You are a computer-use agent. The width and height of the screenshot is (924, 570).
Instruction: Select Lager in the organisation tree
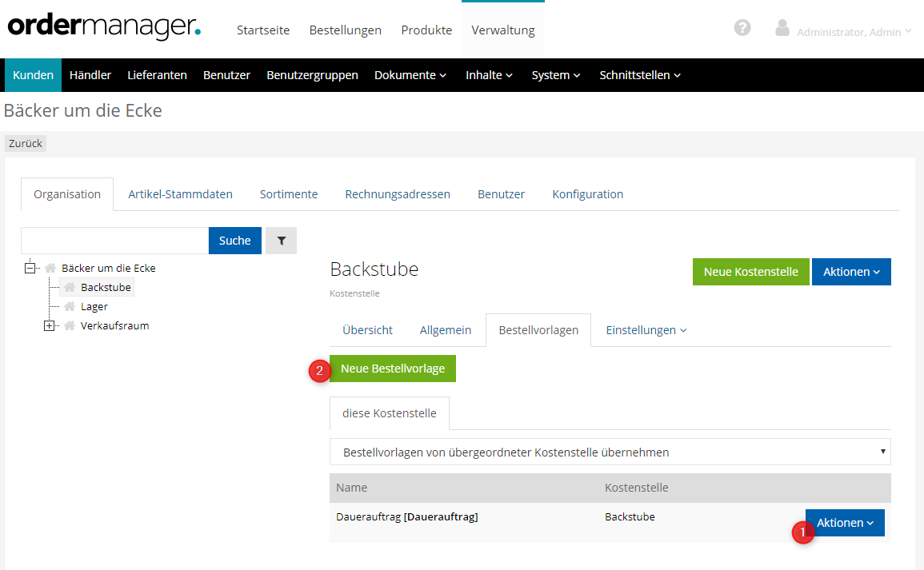click(94, 307)
